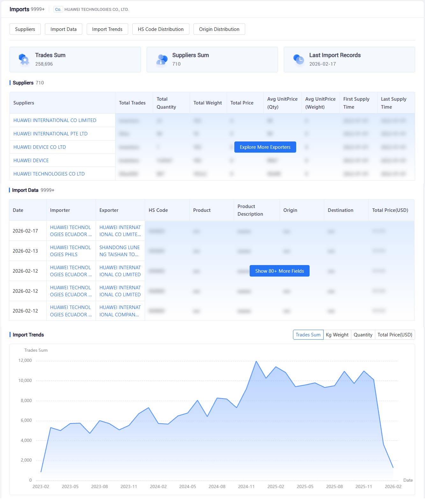Click the highest peak point of trend chart

pyautogui.click(x=256, y=361)
